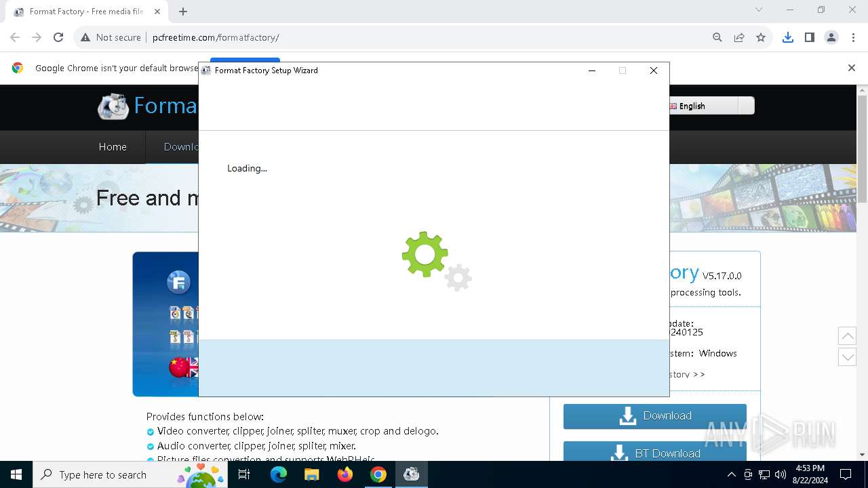Screen dimensions: 868x488
Task: Go forward in Chrome
Action: [x=37, y=37]
